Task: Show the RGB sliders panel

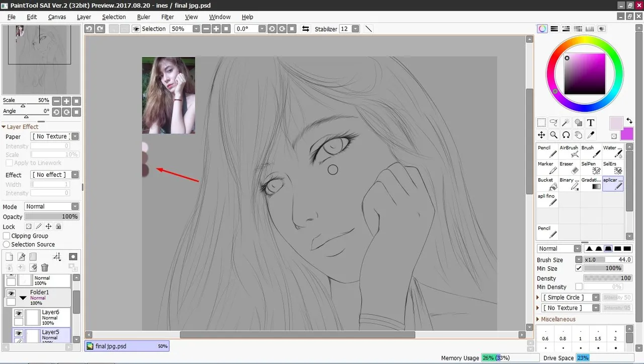Action: click(x=554, y=29)
